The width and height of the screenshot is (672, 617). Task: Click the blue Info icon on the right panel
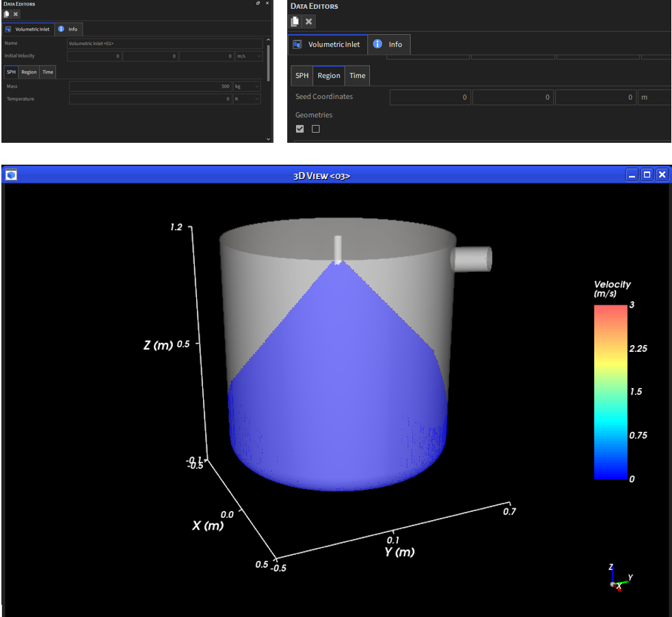click(377, 44)
